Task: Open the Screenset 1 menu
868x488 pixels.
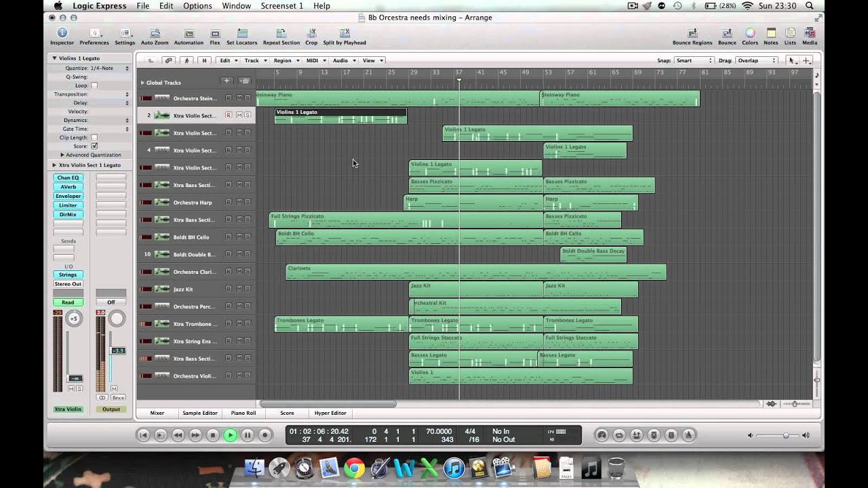Action: pyautogui.click(x=282, y=5)
